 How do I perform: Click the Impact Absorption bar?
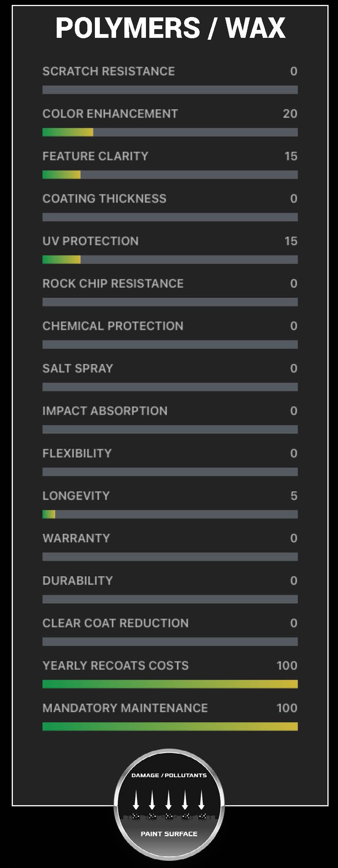(170, 429)
